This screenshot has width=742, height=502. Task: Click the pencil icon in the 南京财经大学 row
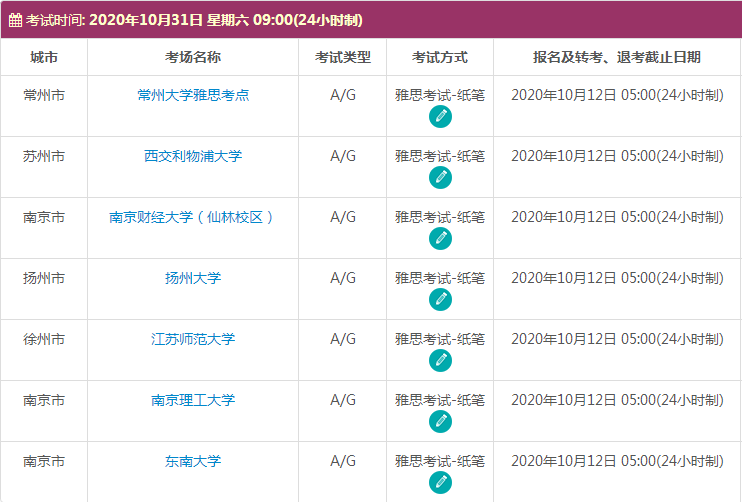coord(440,239)
